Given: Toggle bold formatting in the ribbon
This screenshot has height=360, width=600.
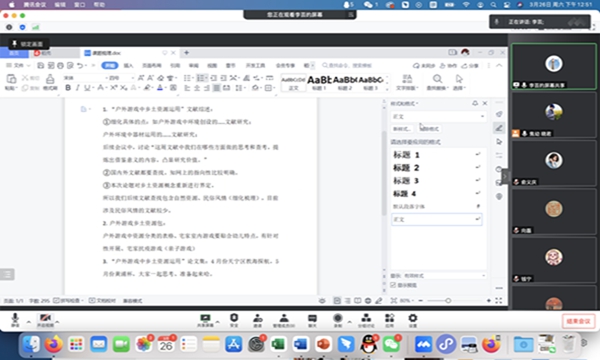Looking at the screenshot, I should tap(68, 88).
